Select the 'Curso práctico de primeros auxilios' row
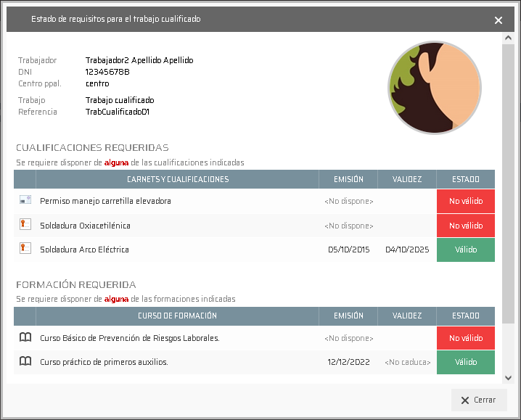521x420 pixels. [x=104, y=362]
